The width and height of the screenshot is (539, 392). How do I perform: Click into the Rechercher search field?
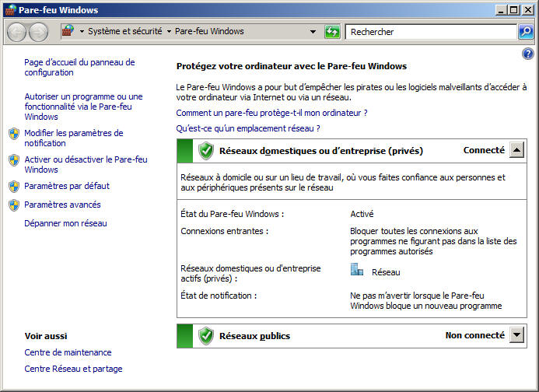click(x=431, y=32)
